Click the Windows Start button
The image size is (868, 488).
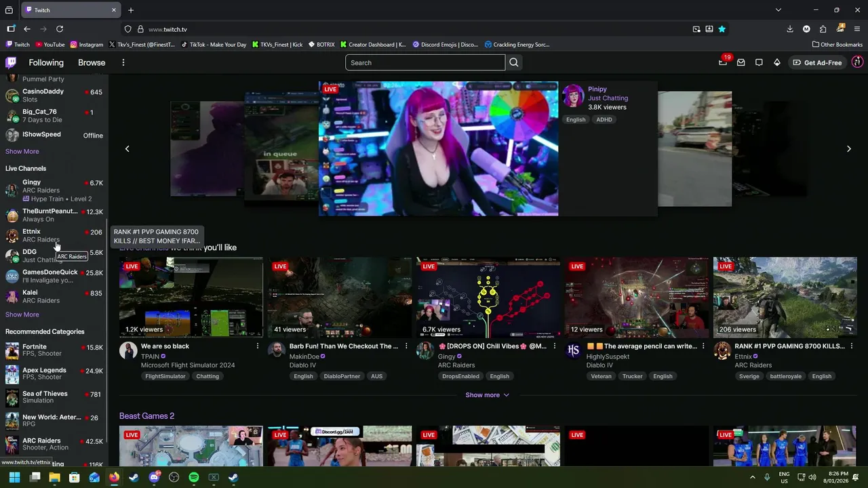14,477
